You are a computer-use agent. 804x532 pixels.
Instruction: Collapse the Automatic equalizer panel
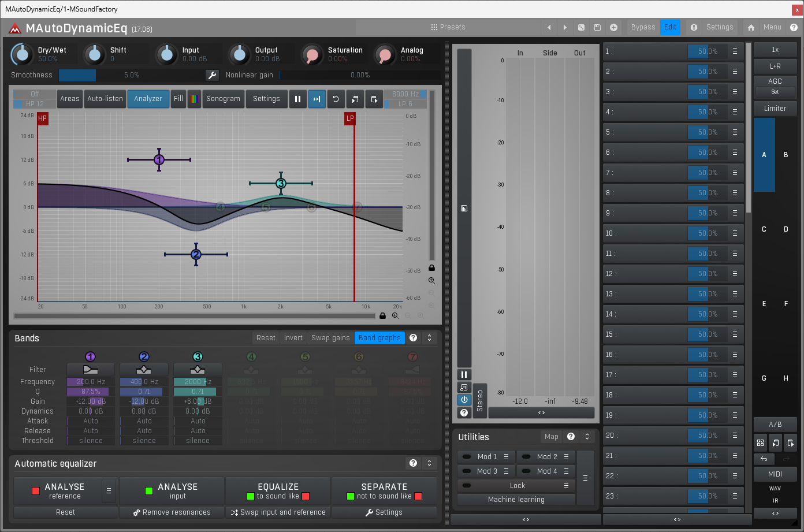click(x=429, y=463)
